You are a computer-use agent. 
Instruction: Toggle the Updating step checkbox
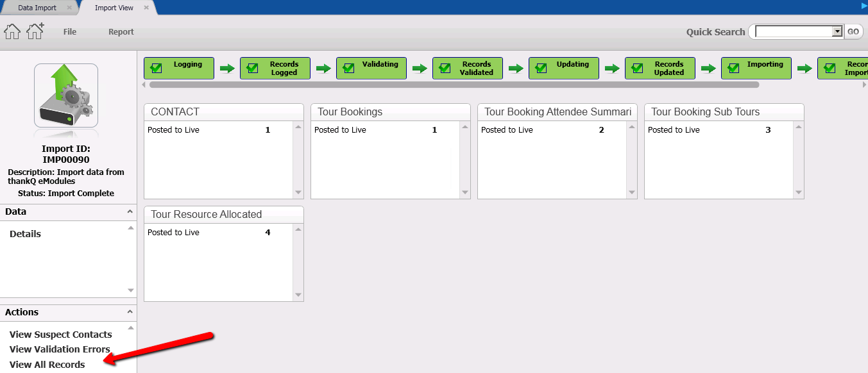tap(541, 68)
